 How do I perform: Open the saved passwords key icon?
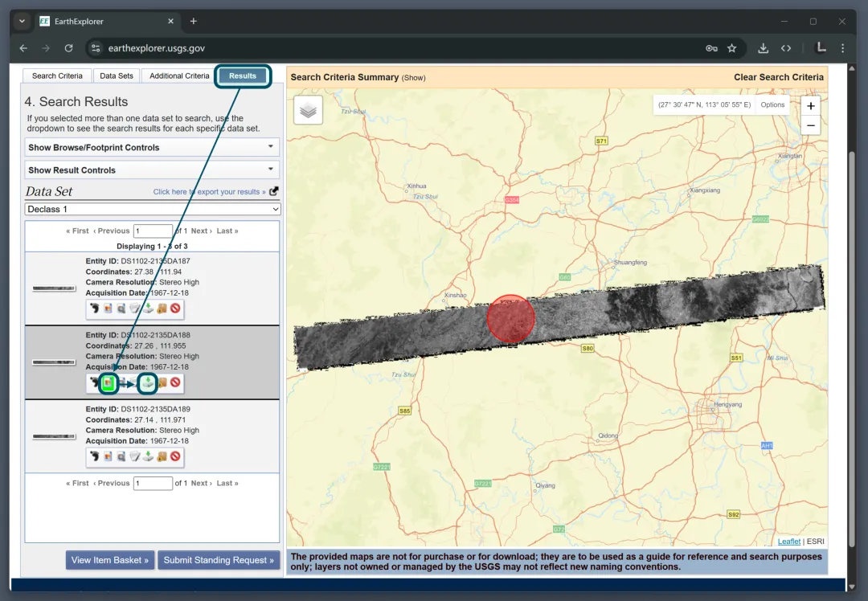click(x=711, y=48)
